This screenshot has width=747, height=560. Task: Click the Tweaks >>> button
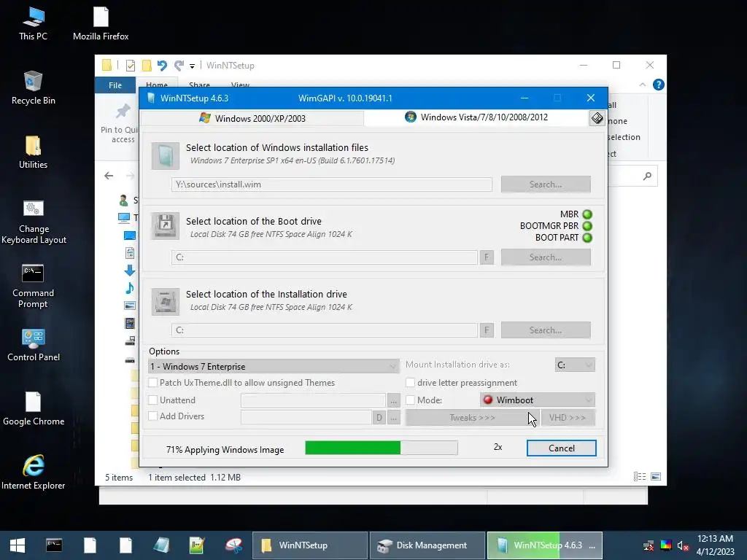click(x=472, y=418)
